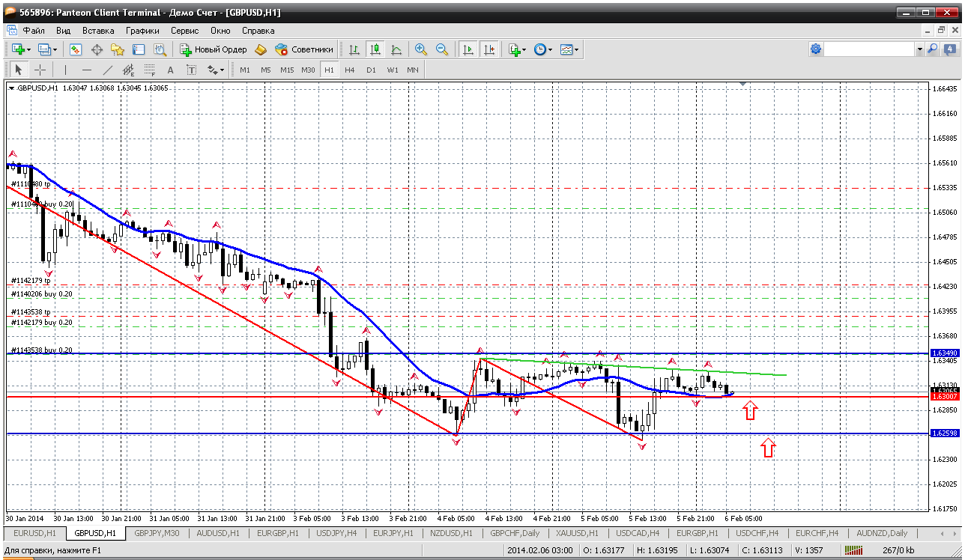965x560 pixels.
Task: Click the Profiles toolbar icon
Action: 44,49
